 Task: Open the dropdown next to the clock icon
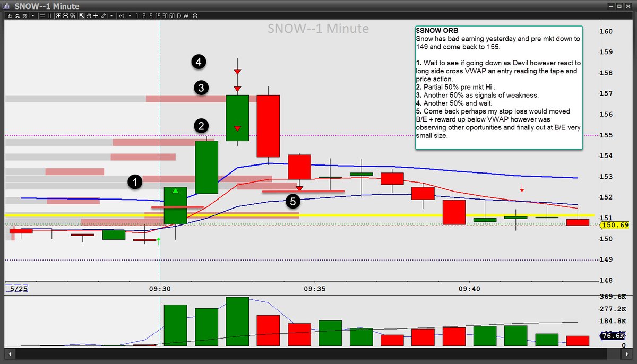129,16
